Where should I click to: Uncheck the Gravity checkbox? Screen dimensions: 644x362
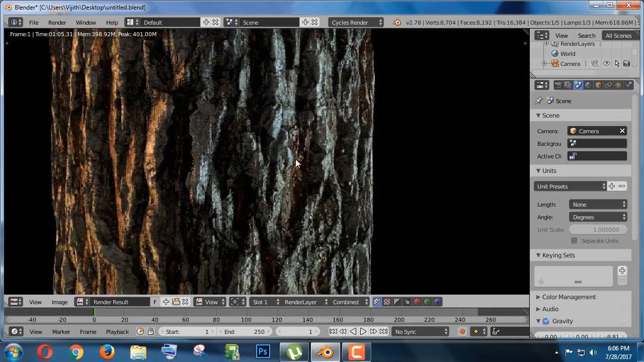click(546, 321)
